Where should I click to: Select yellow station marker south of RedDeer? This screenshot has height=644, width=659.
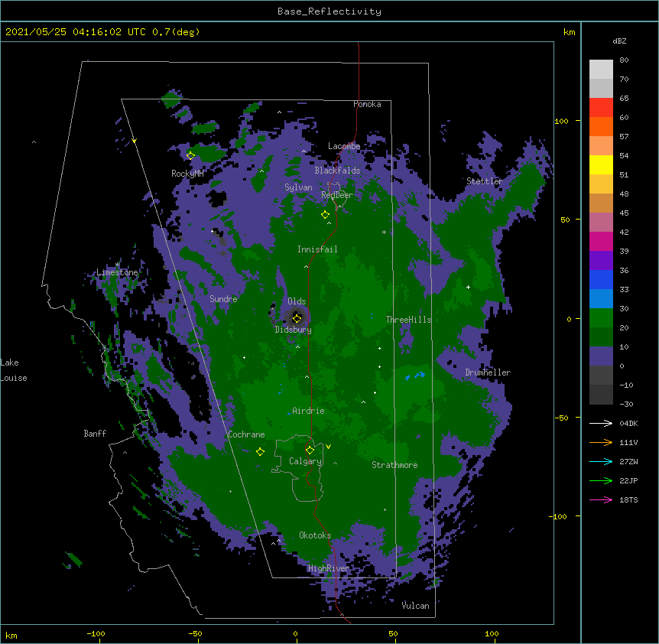point(325,215)
